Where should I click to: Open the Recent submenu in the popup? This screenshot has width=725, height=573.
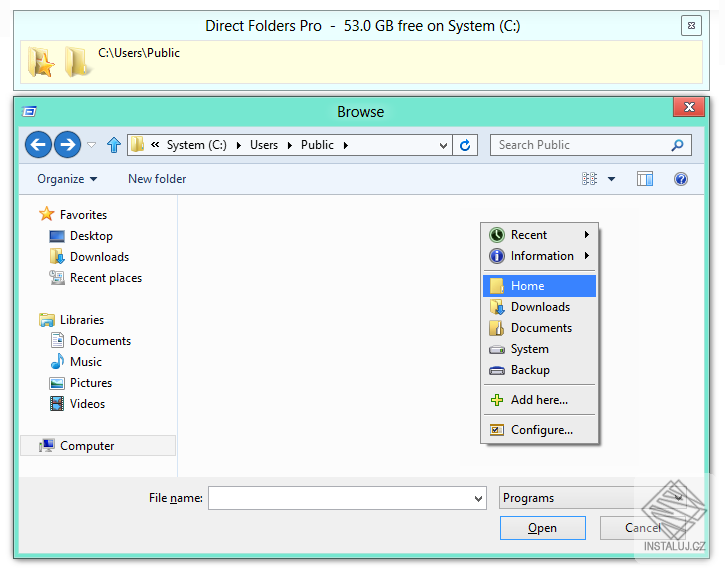(540, 235)
